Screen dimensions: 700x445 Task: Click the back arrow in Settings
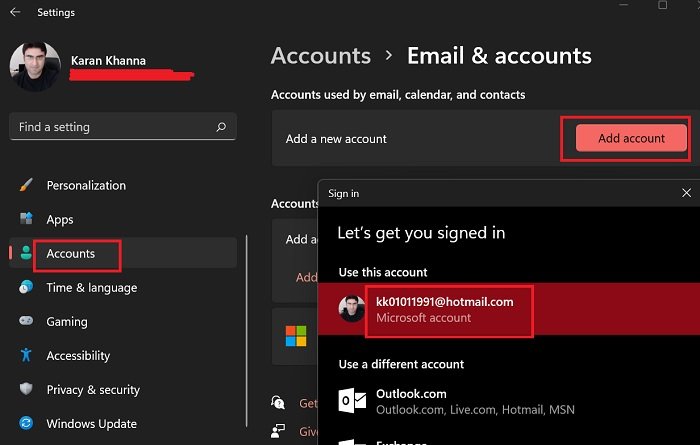coord(15,13)
